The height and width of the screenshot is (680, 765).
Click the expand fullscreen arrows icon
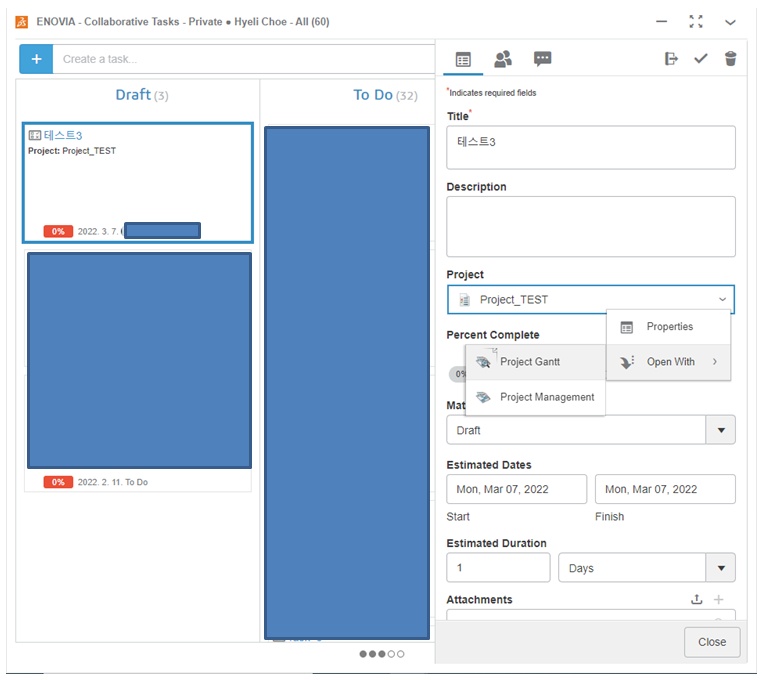pyautogui.click(x=696, y=21)
